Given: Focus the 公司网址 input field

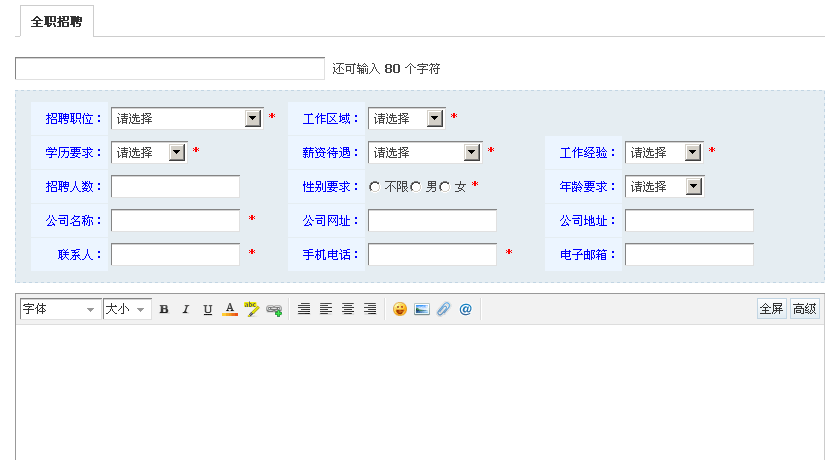Looking at the screenshot, I should (x=432, y=220).
